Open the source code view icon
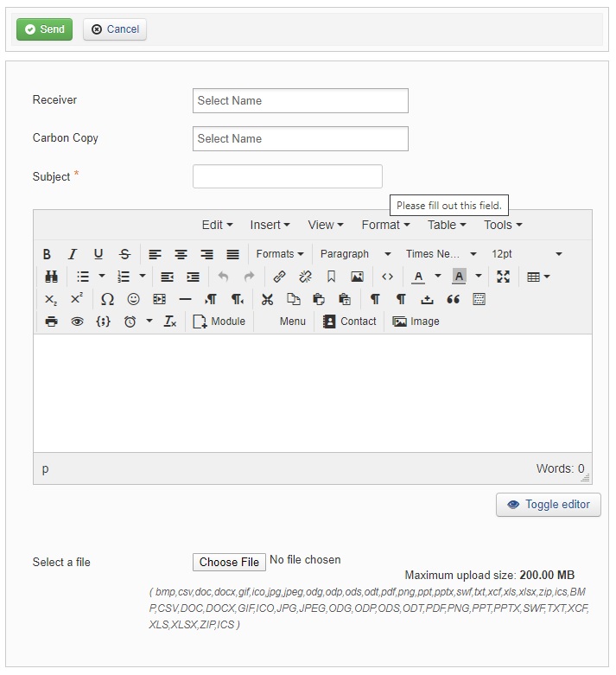 point(387,277)
